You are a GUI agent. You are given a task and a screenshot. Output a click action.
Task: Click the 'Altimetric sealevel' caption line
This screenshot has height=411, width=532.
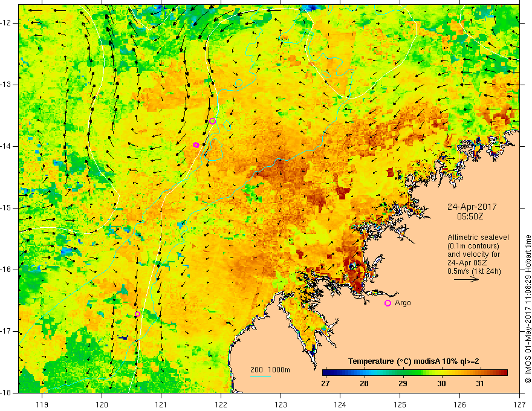(x=478, y=238)
